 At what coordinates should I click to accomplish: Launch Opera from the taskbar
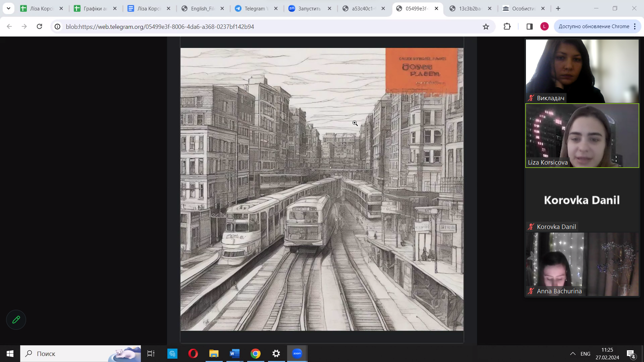[193, 354]
